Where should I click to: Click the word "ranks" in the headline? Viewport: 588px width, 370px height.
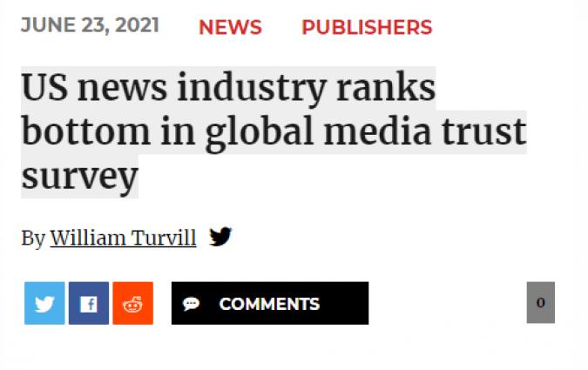(x=392, y=89)
